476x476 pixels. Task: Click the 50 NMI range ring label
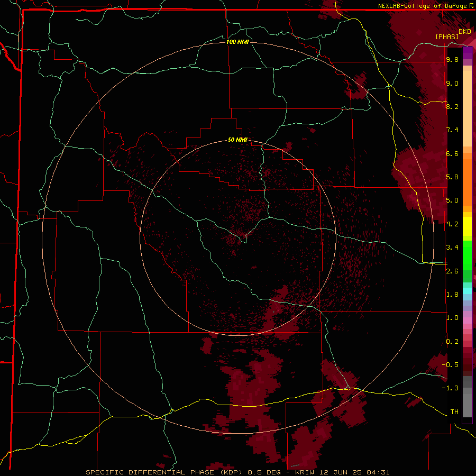(237, 140)
